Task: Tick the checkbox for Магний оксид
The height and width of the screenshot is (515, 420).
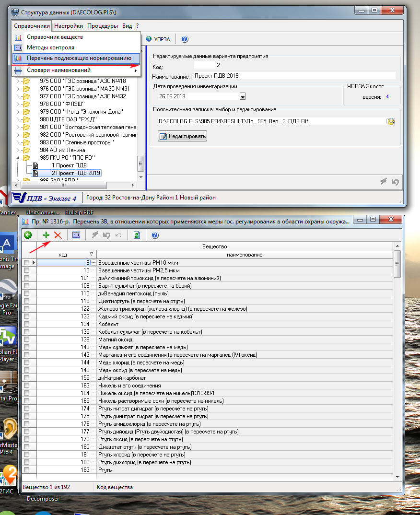Action: (27, 339)
